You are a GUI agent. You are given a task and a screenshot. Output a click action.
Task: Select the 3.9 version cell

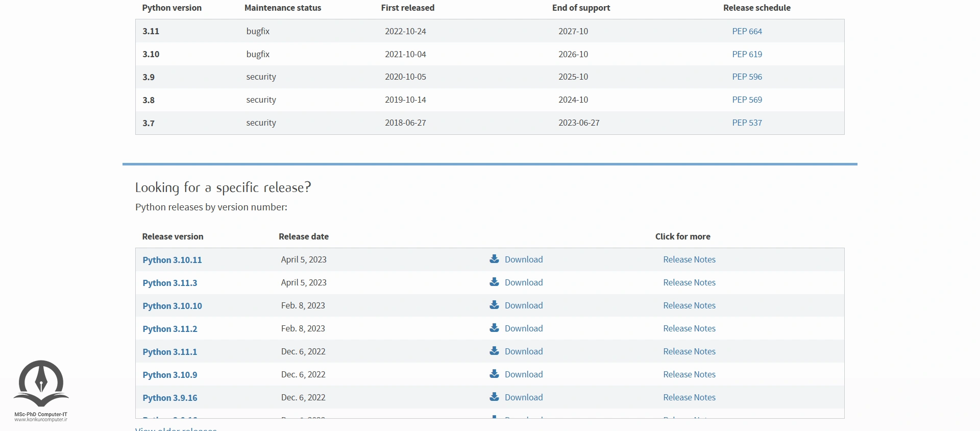(x=149, y=77)
